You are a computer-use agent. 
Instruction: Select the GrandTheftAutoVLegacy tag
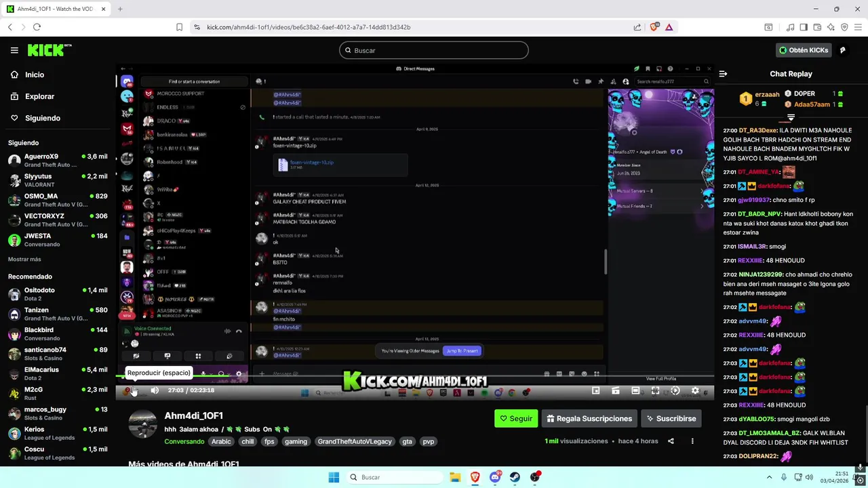point(356,441)
